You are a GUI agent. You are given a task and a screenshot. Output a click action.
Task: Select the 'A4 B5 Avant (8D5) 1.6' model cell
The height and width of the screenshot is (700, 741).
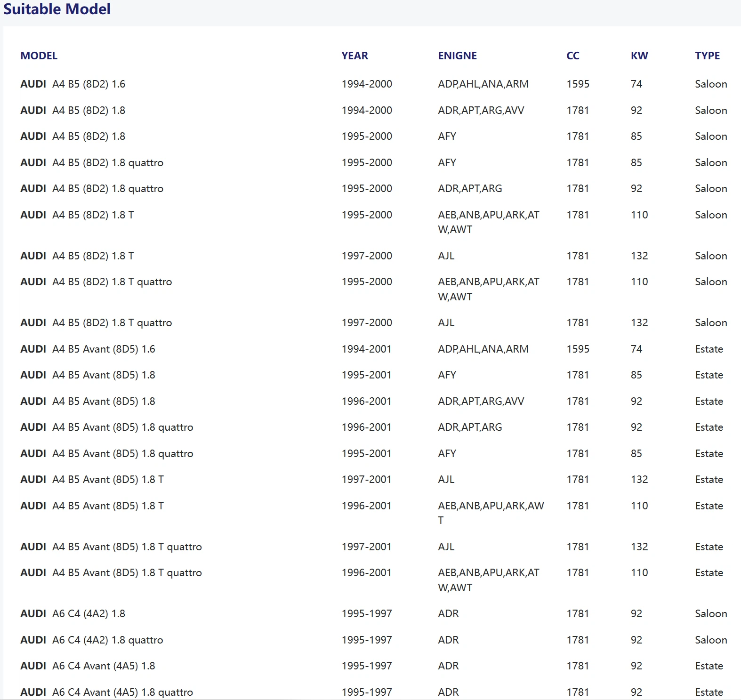(88, 349)
